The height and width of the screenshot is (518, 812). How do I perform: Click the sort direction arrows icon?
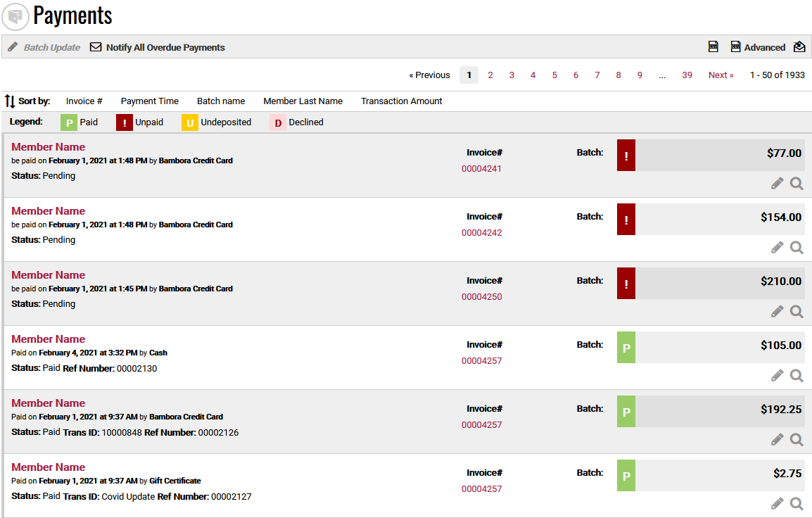click(x=13, y=101)
